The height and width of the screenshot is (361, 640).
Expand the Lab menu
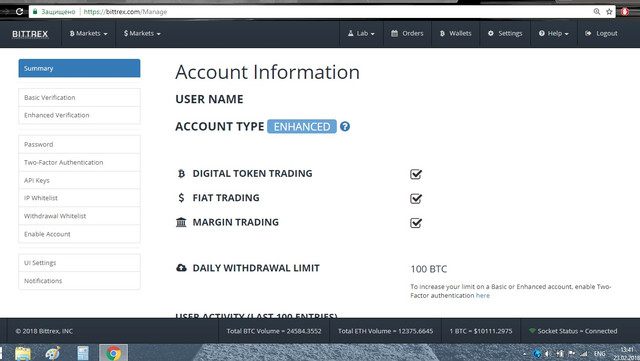click(x=361, y=33)
